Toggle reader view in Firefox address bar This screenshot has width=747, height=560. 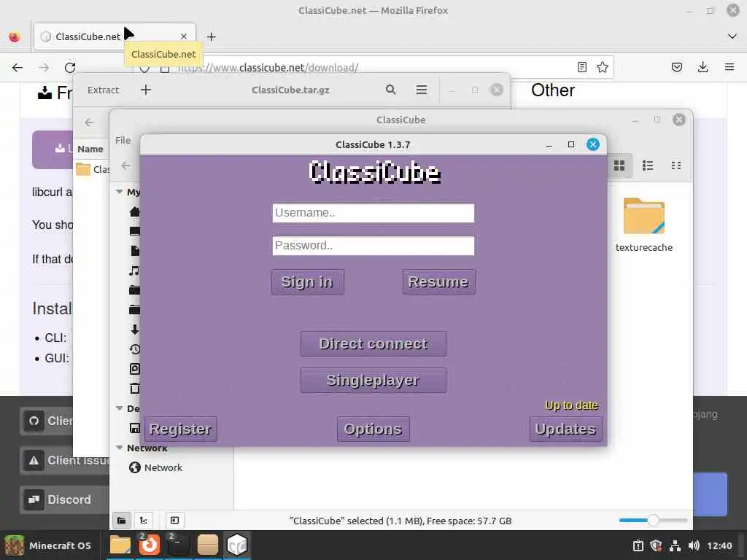[581, 67]
